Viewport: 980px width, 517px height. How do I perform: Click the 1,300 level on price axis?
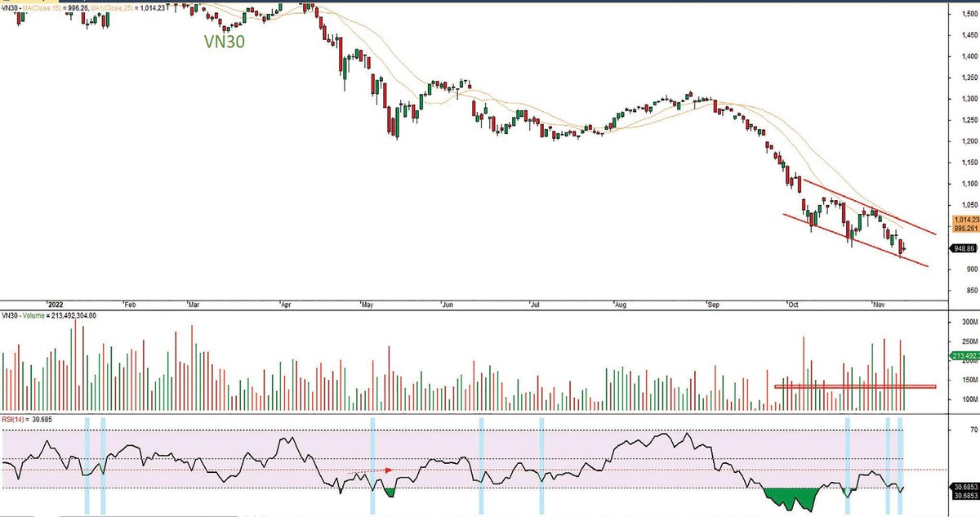coord(969,99)
